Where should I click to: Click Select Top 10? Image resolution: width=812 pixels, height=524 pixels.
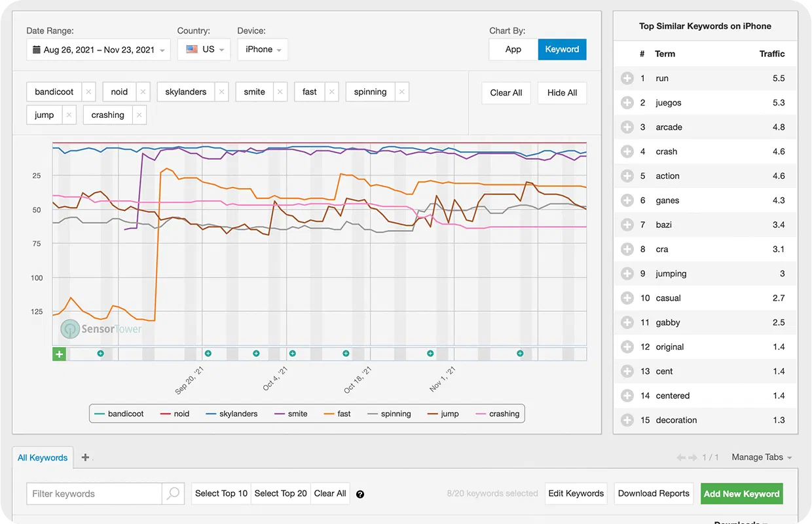point(221,494)
